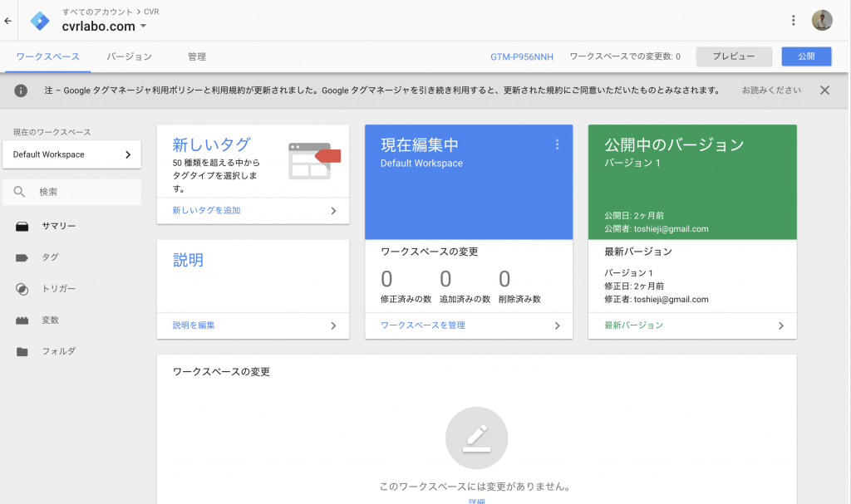Viewport: 851px width, 504px height.
Task: Click the CVR breadcrumb
Action: coord(151,12)
